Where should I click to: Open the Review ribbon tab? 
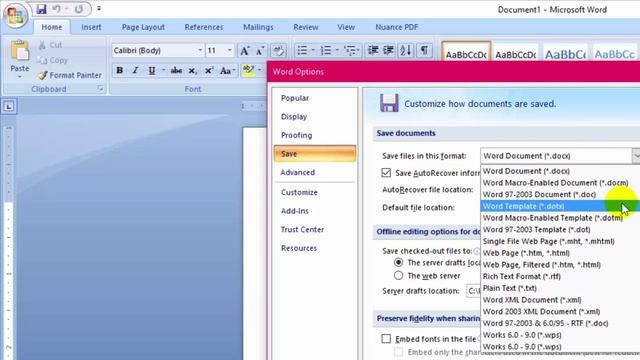point(306,27)
